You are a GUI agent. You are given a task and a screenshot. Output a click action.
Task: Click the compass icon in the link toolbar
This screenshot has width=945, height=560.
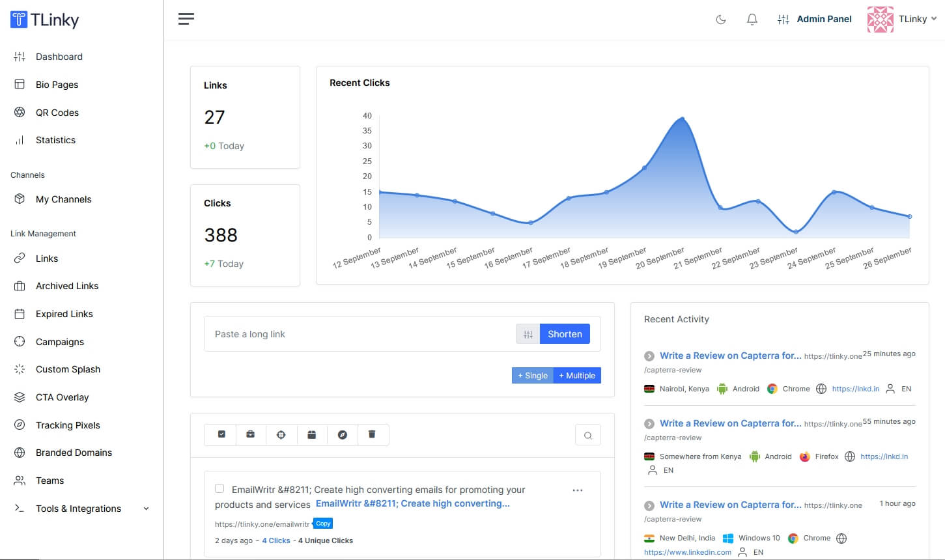click(343, 434)
